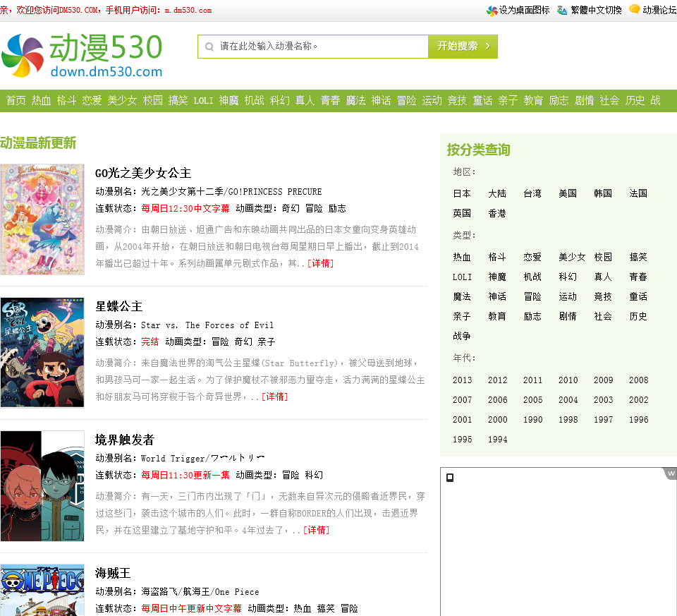
Task: Click the W corner badge on ad box
Action: pos(671,473)
